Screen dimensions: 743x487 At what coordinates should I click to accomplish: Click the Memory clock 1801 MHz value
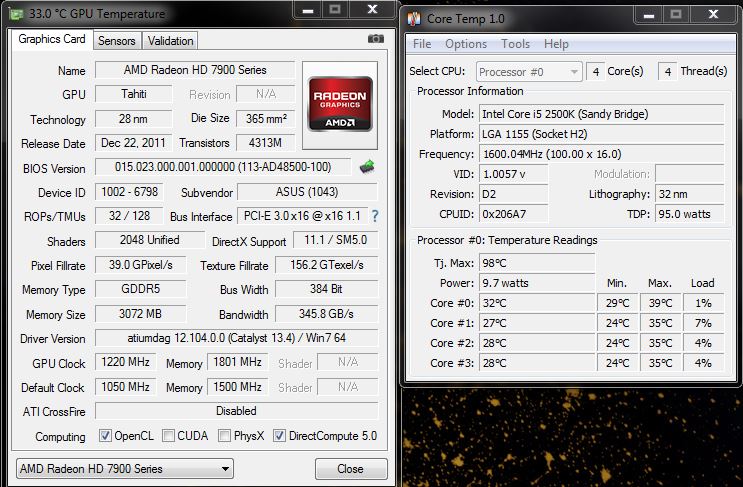point(237,362)
